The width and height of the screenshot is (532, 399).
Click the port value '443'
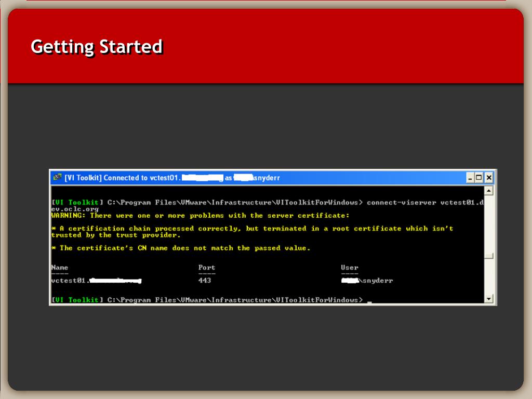[x=205, y=280]
